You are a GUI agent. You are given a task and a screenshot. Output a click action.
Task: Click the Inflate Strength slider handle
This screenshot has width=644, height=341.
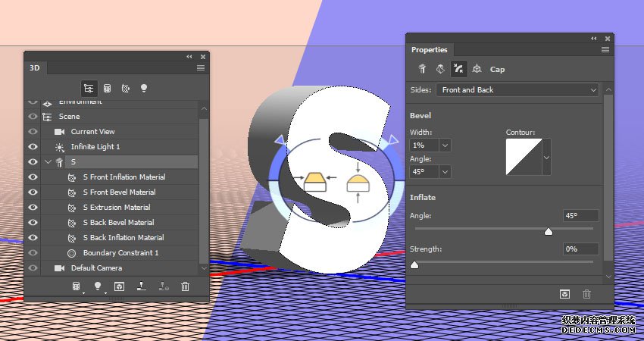click(x=414, y=265)
